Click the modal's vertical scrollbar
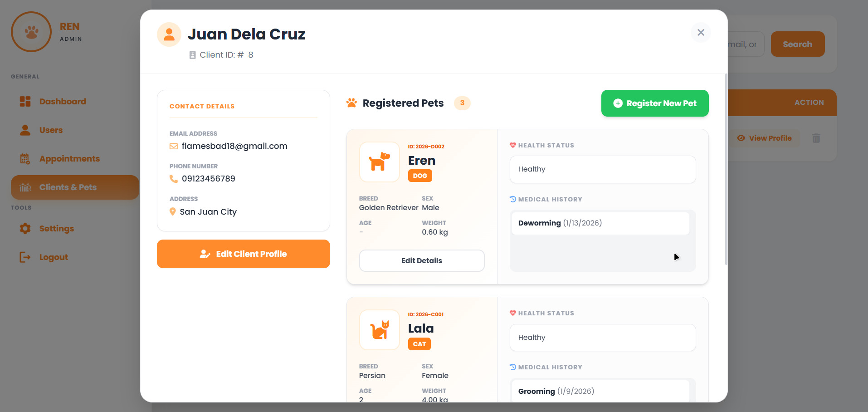This screenshot has width=868, height=412. coord(726,169)
